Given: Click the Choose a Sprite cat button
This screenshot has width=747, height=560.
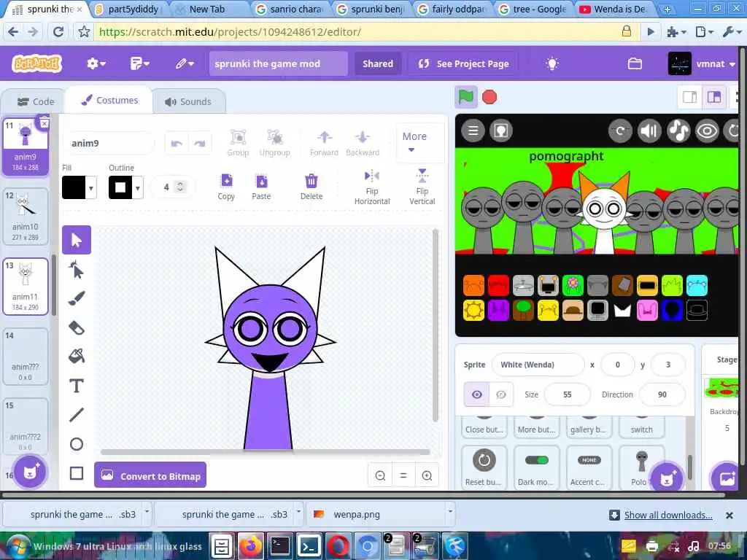Looking at the screenshot, I should point(667,478).
